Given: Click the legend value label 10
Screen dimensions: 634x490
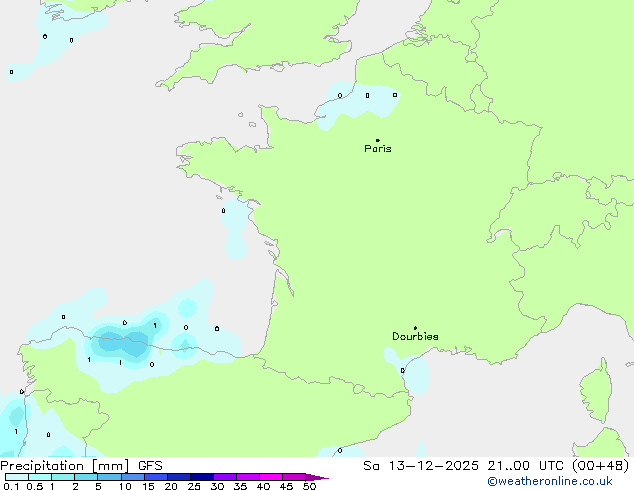Looking at the screenshot, I should 125,486.
